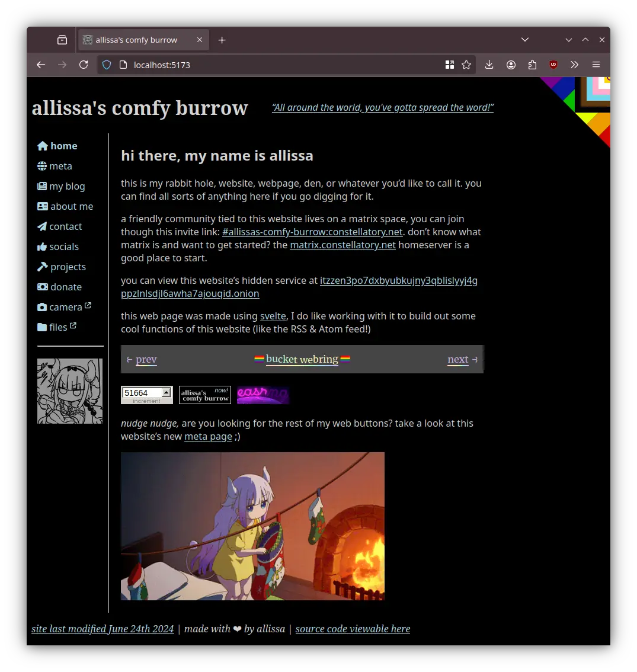Open the meta page link

coord(209,437)
